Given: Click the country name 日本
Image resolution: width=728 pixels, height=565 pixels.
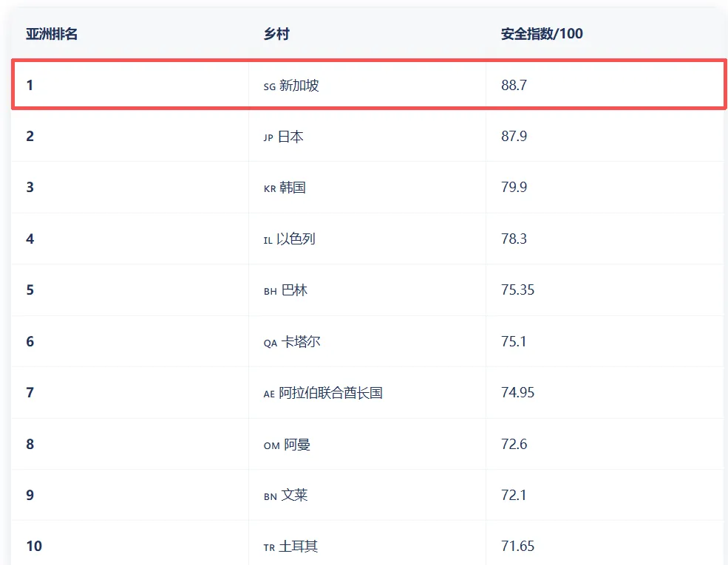Looking at the screenshot, I should 290,137.
